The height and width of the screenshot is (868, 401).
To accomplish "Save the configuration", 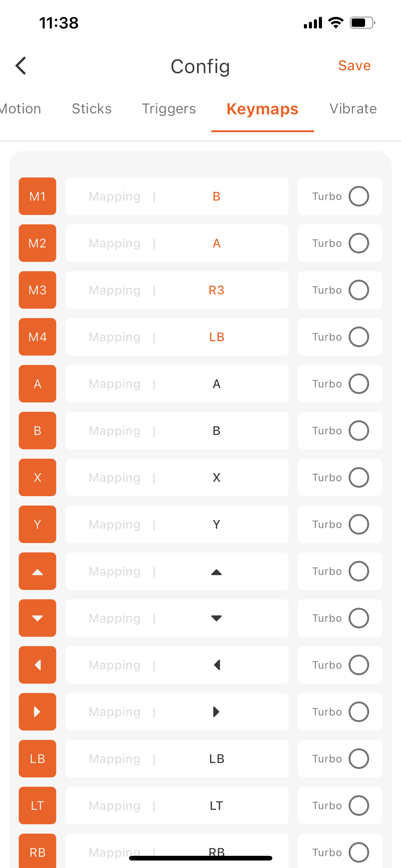I will (x=354, y=66).
